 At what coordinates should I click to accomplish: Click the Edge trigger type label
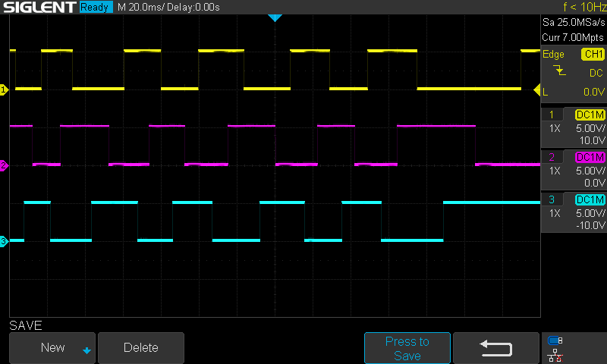point(553,54)
